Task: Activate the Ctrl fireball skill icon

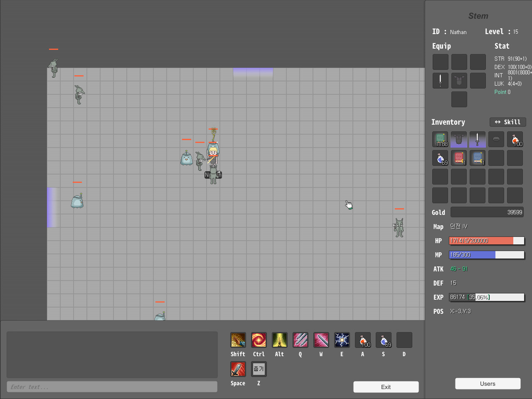Action: [259, 340]
